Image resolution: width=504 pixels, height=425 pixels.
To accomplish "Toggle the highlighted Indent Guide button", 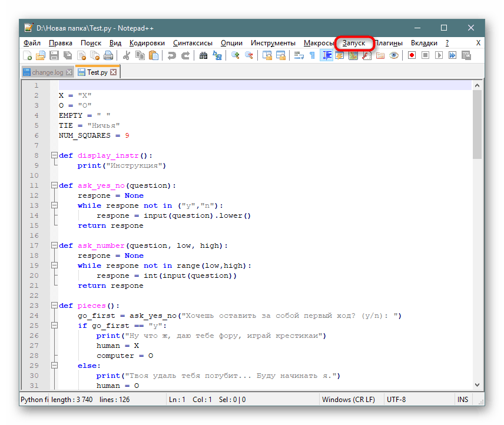I will tap(326, 55).
